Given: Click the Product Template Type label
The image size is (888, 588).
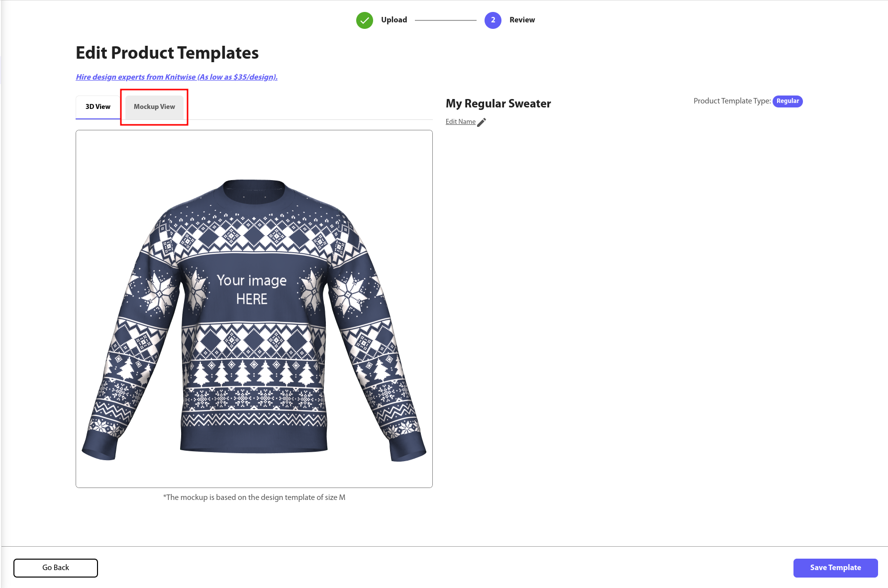Looking at the screenshot, I should pyautogui.click(x=732, y=101).
